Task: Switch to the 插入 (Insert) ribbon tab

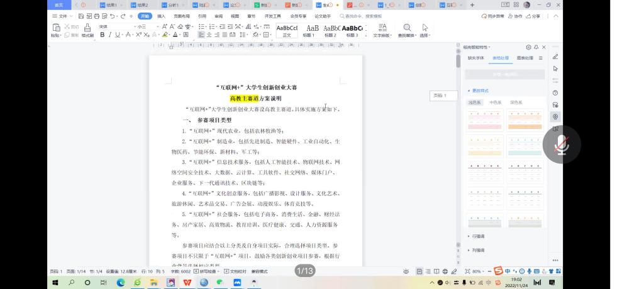Action: tap(162, 16)
